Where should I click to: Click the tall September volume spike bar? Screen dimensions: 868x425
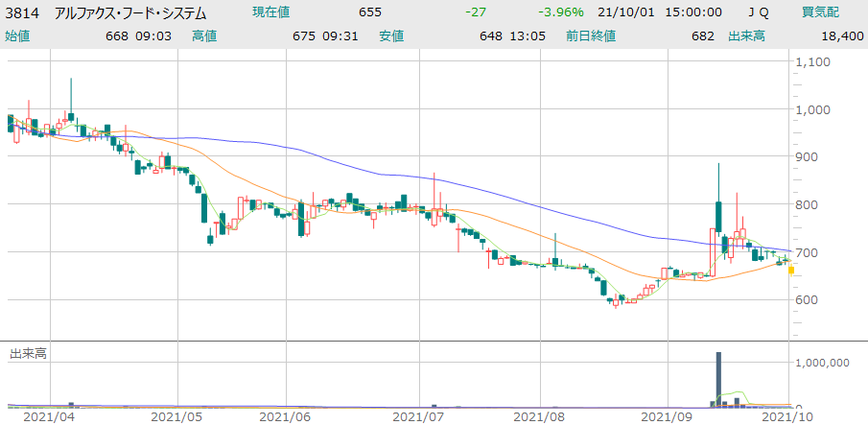(x=718, y=379)
